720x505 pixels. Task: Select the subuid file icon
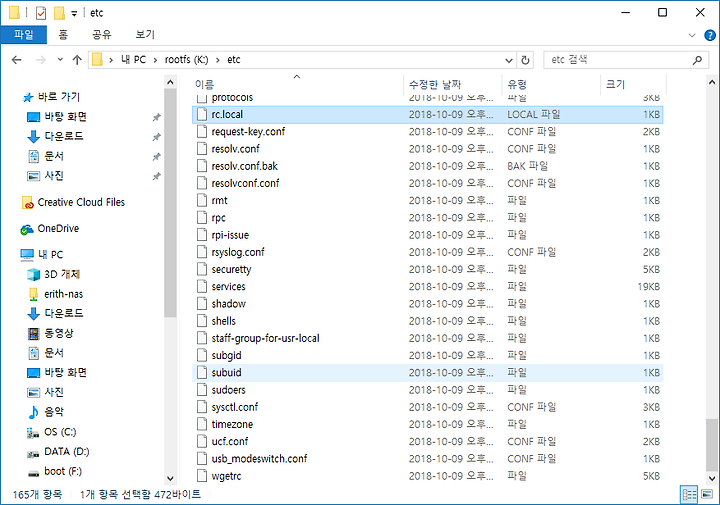pos(202,373)
